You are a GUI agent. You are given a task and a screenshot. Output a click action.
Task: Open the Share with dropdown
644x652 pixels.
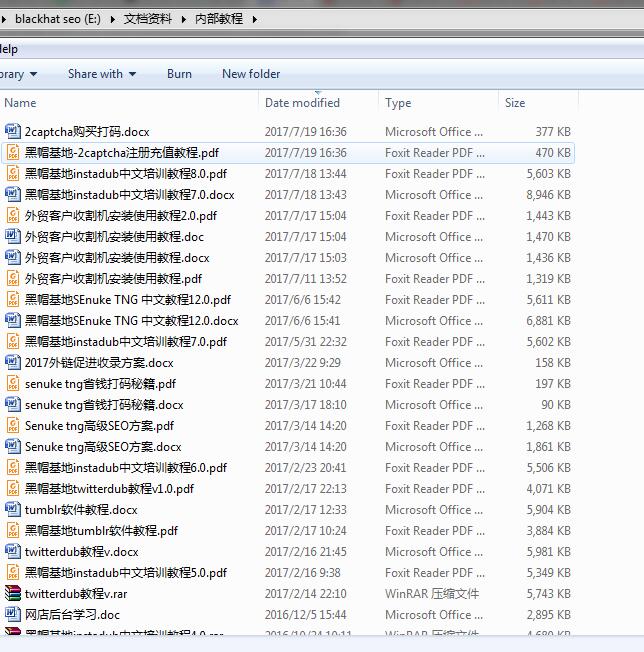(102, 74)
